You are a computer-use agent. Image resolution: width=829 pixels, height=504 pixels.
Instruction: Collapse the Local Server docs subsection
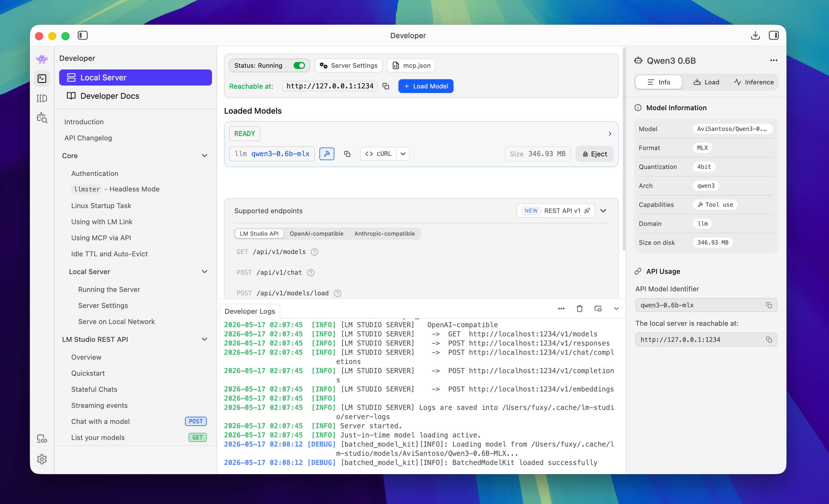point(204,271)
